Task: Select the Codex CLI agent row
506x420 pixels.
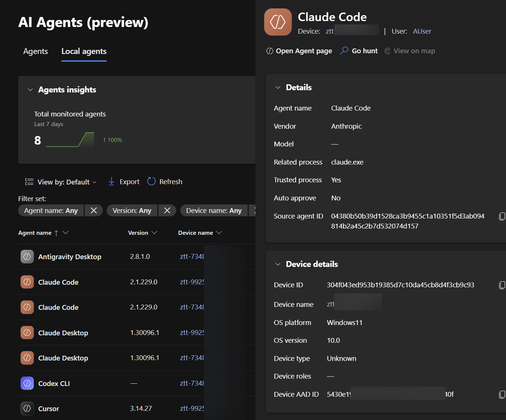Action: (137, 383)
